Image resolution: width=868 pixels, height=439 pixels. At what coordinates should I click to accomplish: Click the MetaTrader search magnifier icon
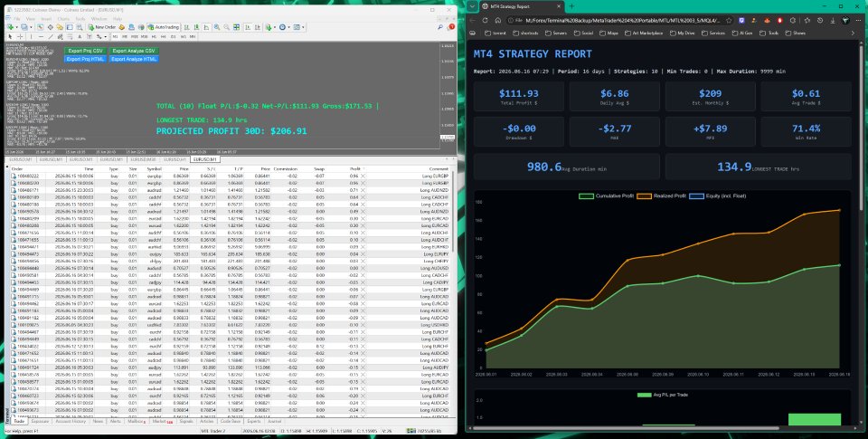point(440,26)
